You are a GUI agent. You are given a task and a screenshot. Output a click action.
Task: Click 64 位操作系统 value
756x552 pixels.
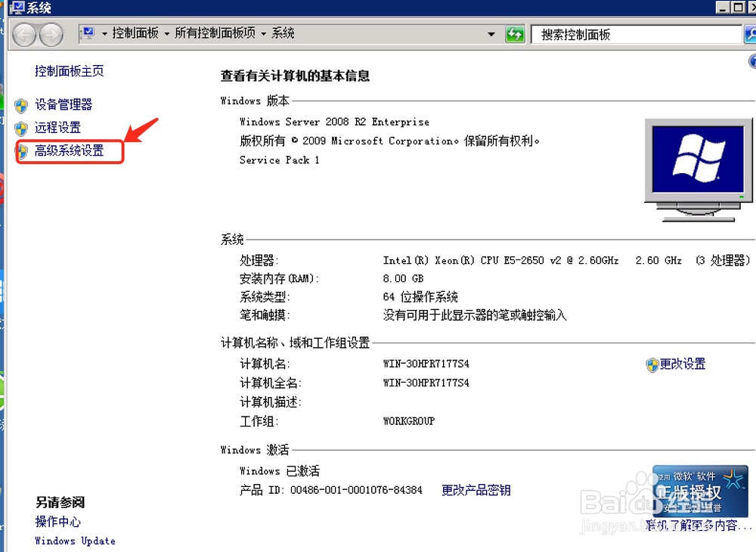tap(420, 297)
